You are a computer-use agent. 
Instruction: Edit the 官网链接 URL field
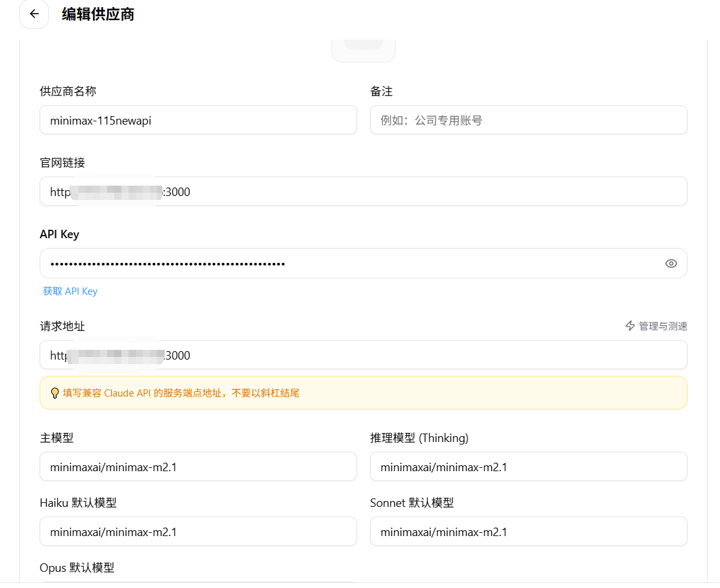coord(363,191)
